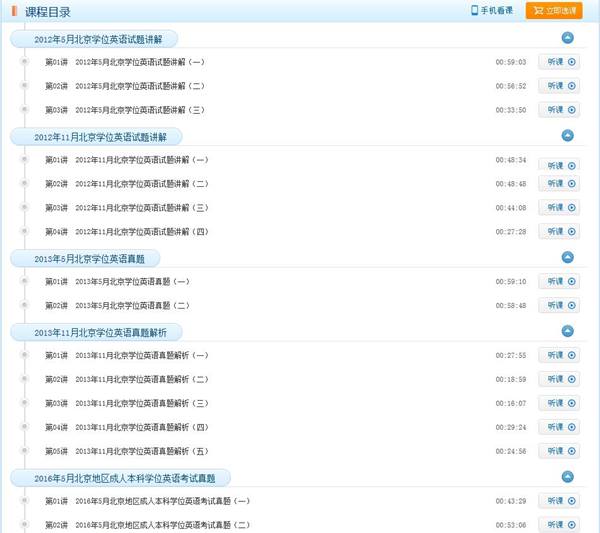Click 听课 for 2013年5月北京学位英语真题（一）
The width and height of the screenshot is (600, 533).
pyautogui.click(x=558, y=282)
